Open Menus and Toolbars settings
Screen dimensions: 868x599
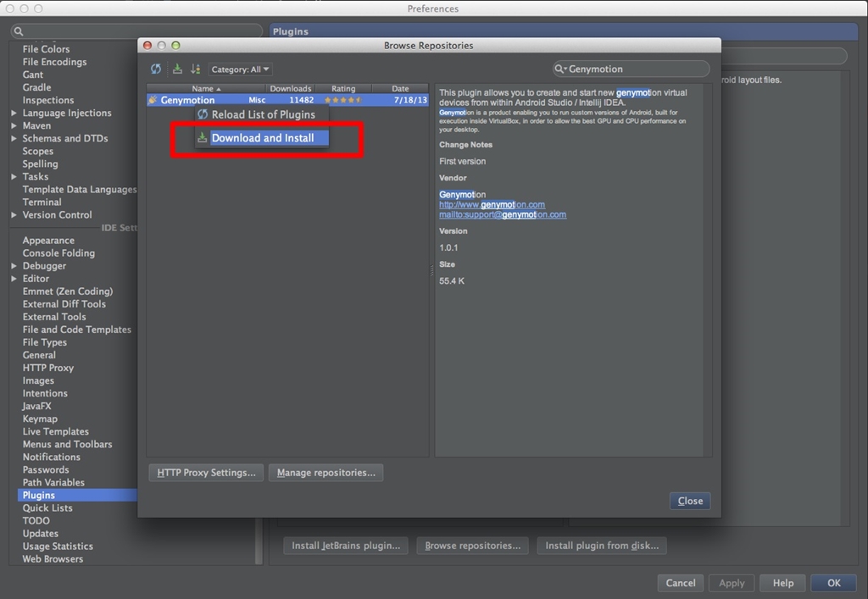coord(67,444)
